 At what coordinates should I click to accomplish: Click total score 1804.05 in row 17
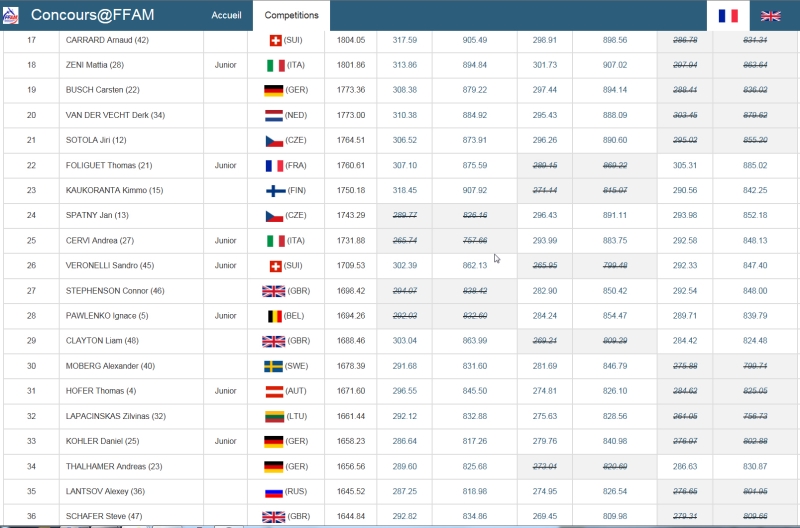[x=350, y=40]
